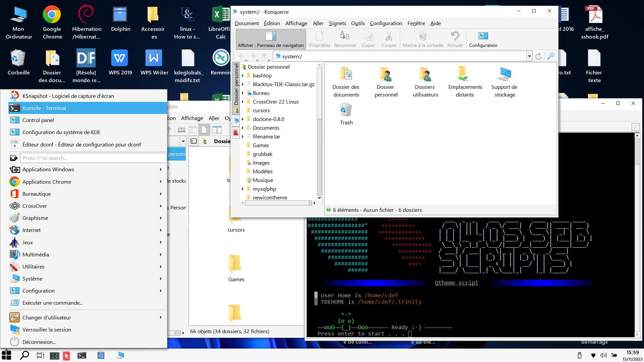644x362 pixels.
Task: Click the Konsole terminal icon in taskbar
Action: [82, 355]
